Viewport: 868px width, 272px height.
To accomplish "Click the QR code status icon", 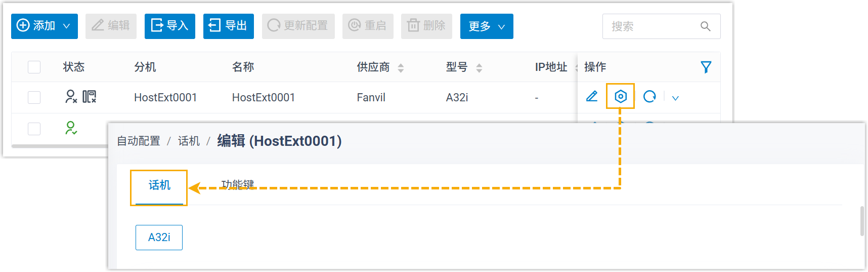I will [90, 96].
